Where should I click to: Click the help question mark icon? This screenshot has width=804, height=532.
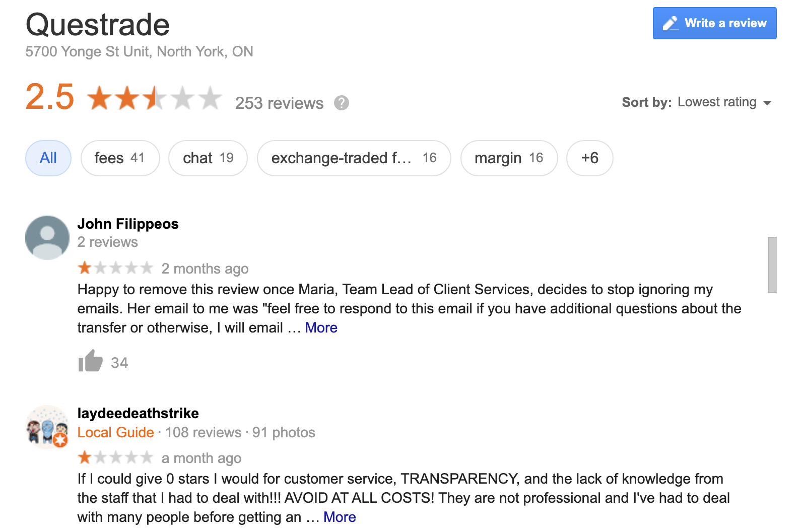[x=342, y=103]
